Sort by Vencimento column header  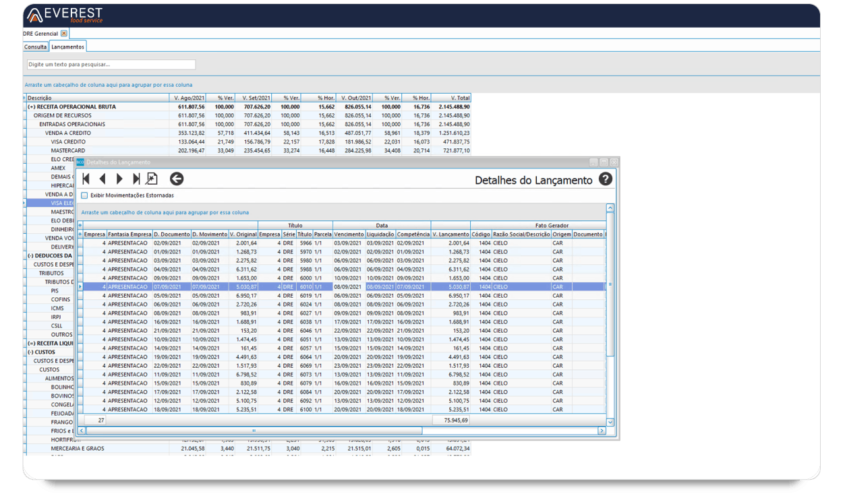click(x=349, y=234)
